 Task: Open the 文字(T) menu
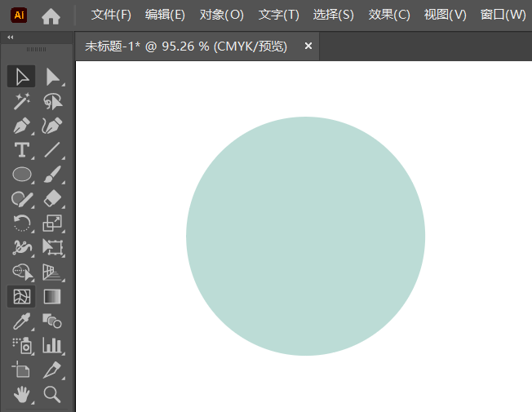(279, 15)
